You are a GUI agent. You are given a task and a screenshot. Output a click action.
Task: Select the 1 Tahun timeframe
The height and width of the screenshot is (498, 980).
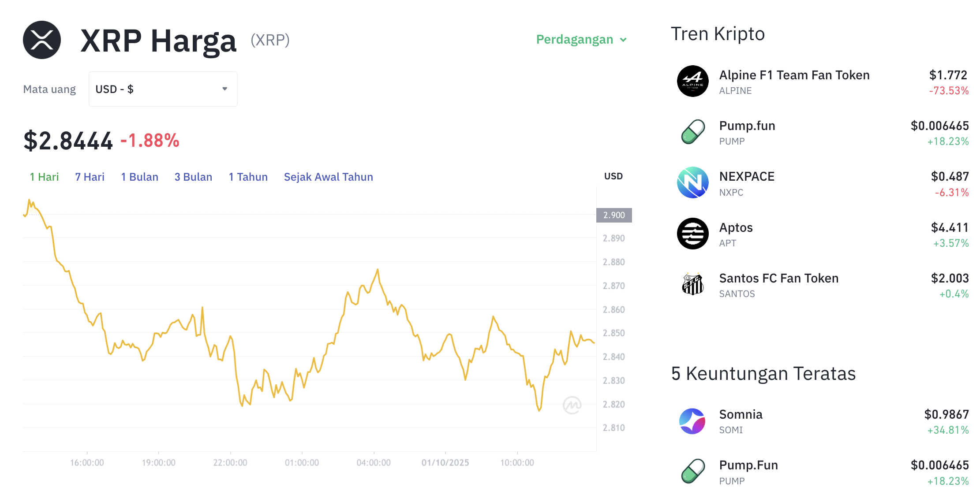point(248,177)
